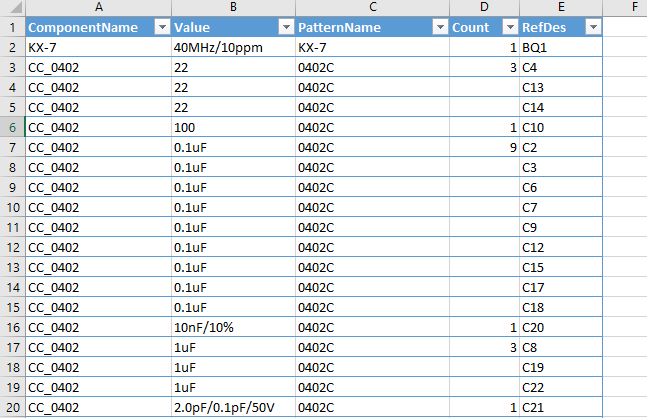Select the Count 9 cell

[484, 147]
